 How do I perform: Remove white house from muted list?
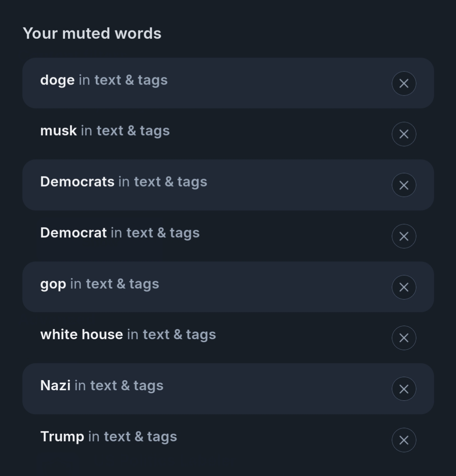404,338
